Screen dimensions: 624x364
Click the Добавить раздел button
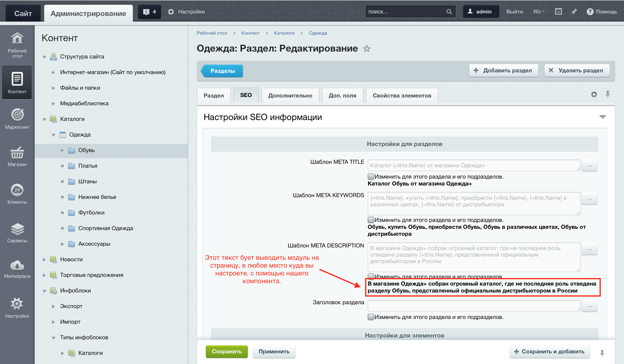pos(503,71)
